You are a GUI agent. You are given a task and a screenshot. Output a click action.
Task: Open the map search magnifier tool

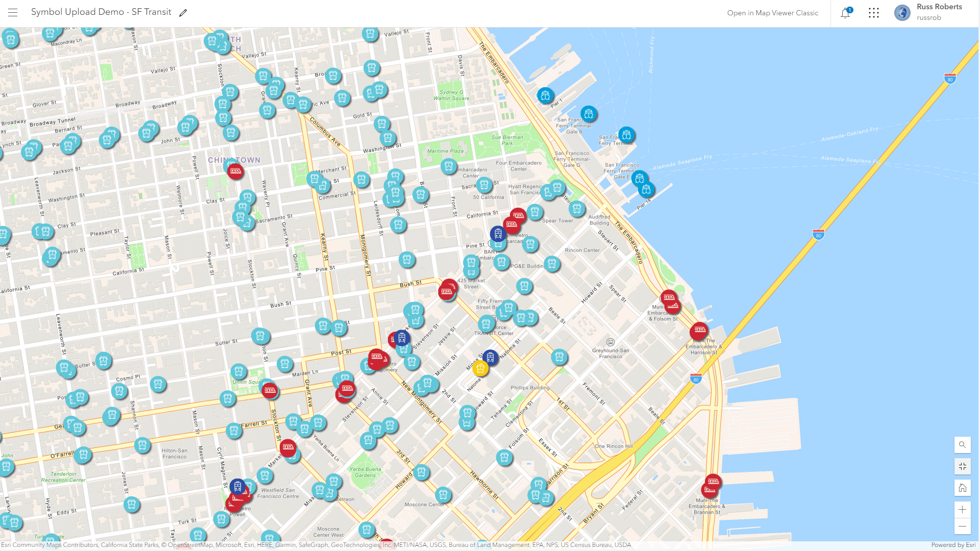(x=962, y=445)
